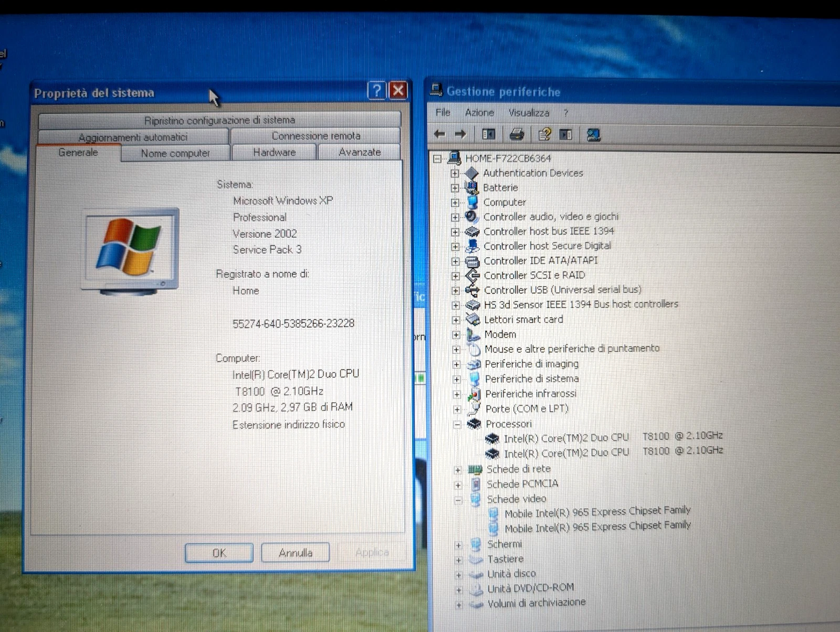Expand Mouse e altre periferiche di puntamento

(x=456, y=350)
